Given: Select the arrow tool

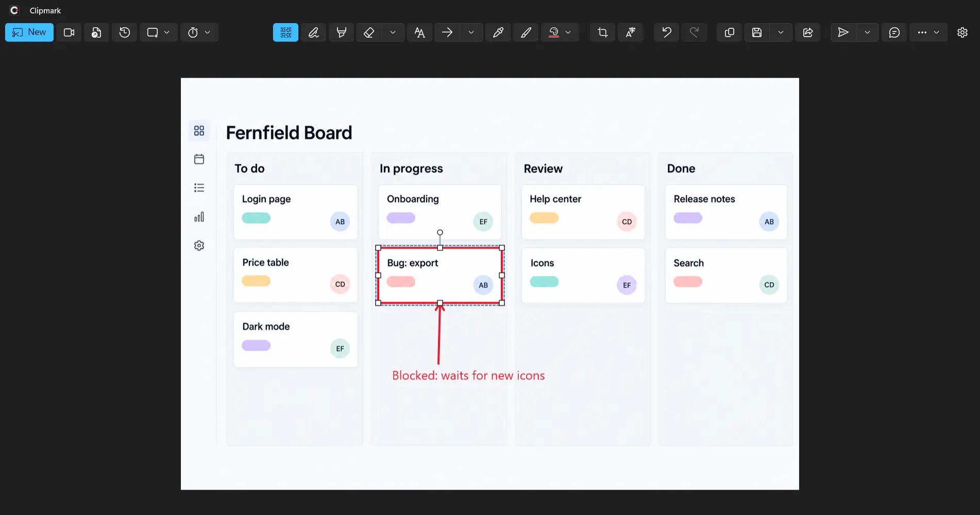Looking at the screenshot, I should click(447, 32).
